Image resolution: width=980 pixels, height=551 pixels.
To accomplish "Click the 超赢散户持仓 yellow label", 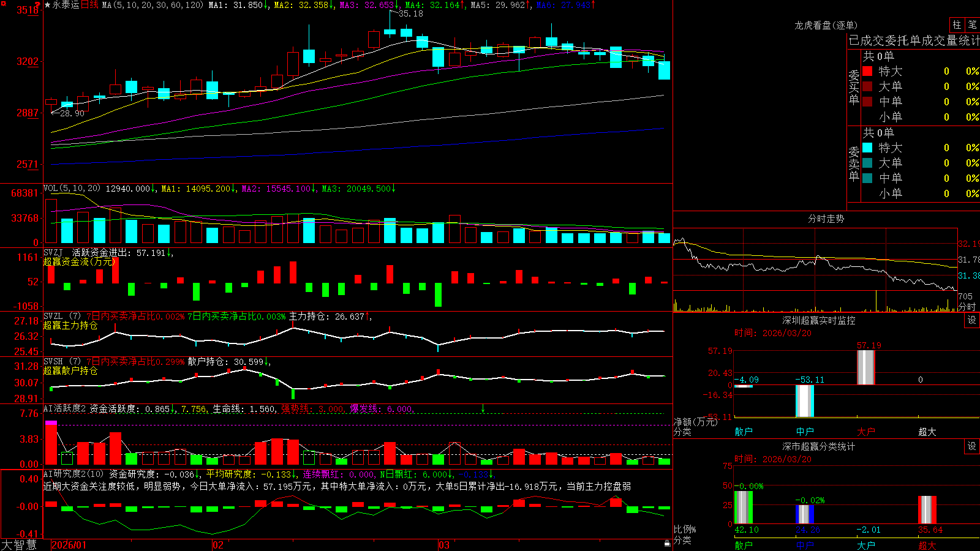I will (x=70, y=370).
